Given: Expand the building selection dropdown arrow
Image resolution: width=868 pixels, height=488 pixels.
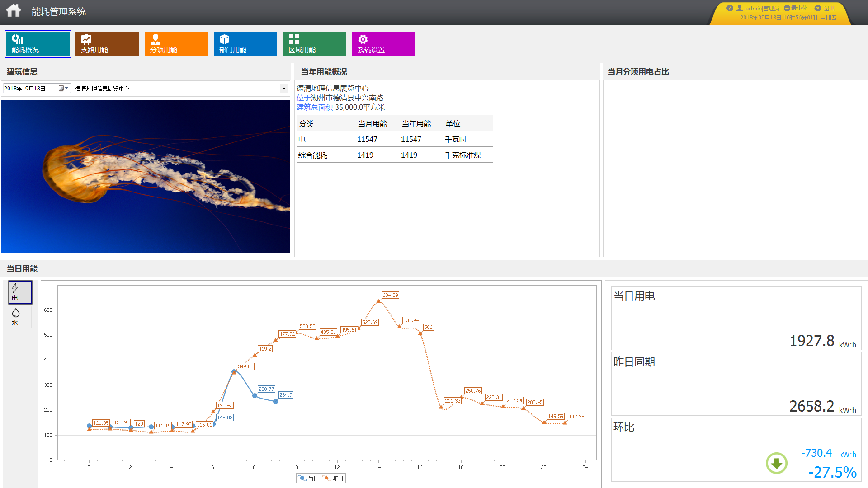Looking at the screenshot, I should coord(284,89).
